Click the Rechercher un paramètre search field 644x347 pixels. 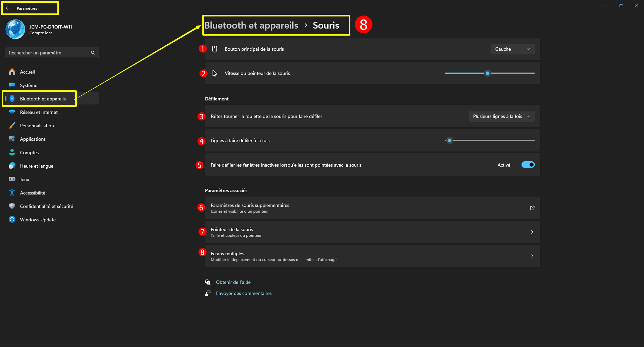(x=49, y=53)
